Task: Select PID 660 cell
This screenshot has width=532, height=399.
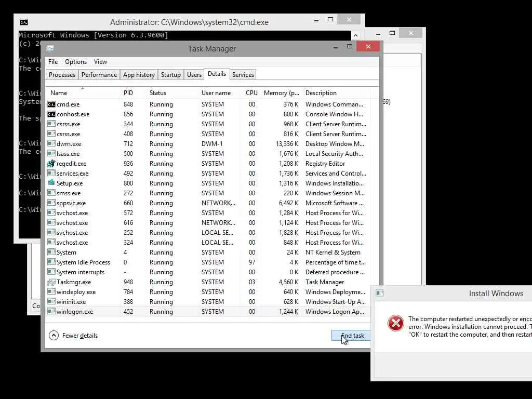Action: pyautogui.click(x=128, y=203)
